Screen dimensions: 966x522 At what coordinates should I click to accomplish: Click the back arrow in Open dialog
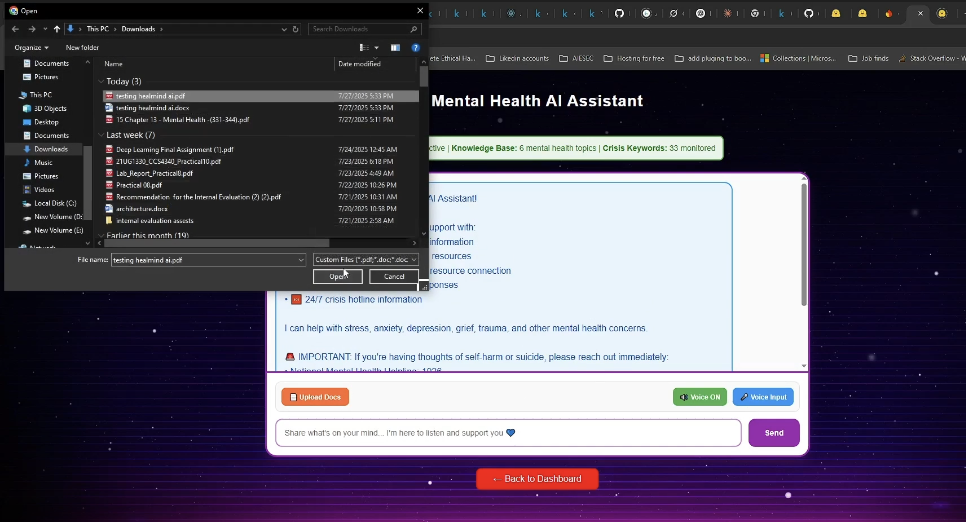(15, 29)
